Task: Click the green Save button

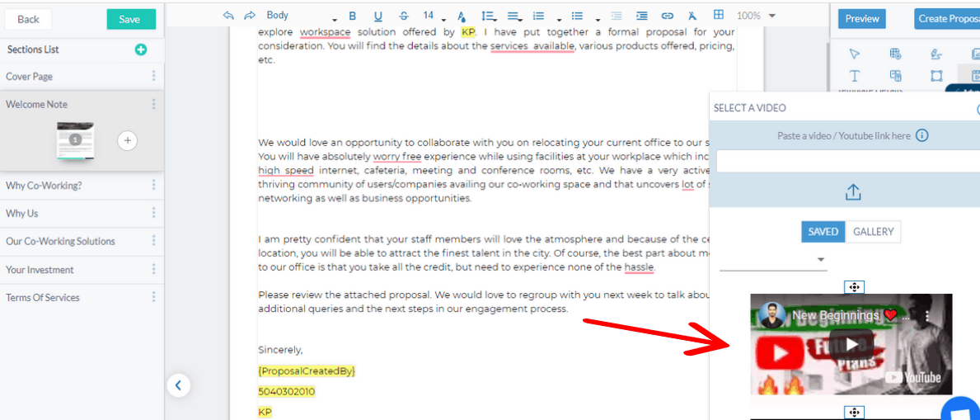Action: tap(129, 20)
